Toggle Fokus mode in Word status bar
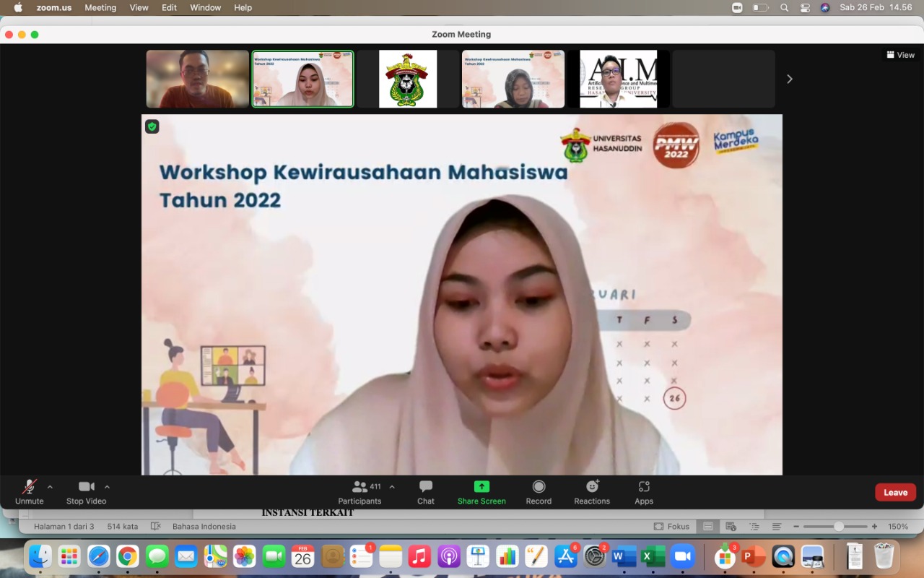The height and width of the screenshot is (578, 924). [x=671, y=527]
